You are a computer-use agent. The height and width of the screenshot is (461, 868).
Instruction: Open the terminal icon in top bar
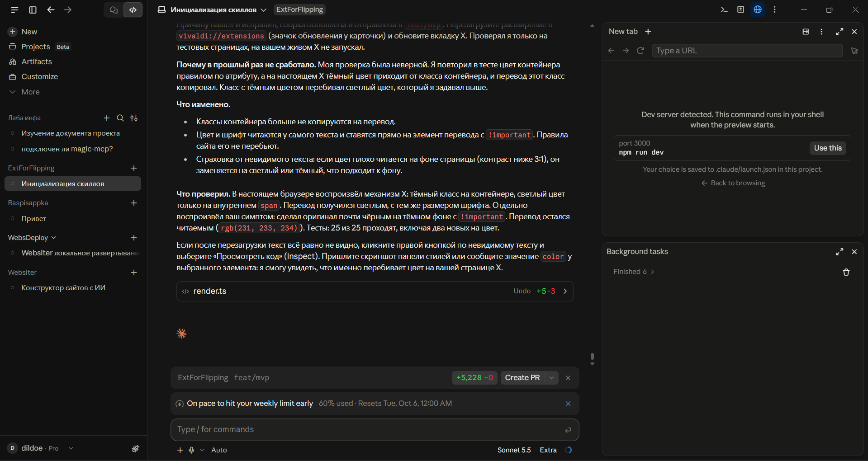click(724, 9)
